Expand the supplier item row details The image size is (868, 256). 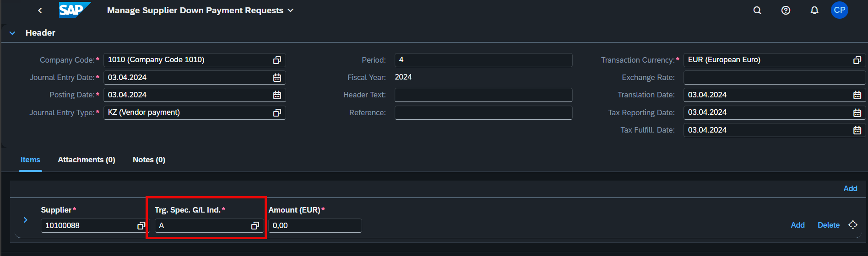click(26, 220)
